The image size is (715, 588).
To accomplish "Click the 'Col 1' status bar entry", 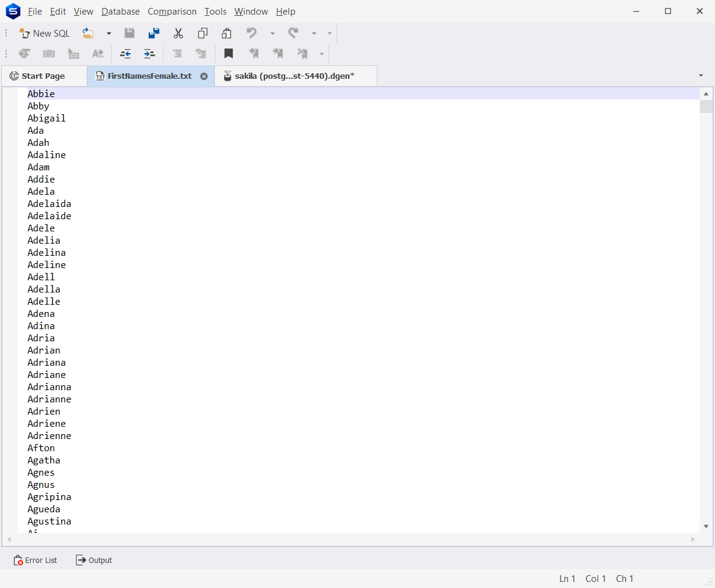I will 595,578.
